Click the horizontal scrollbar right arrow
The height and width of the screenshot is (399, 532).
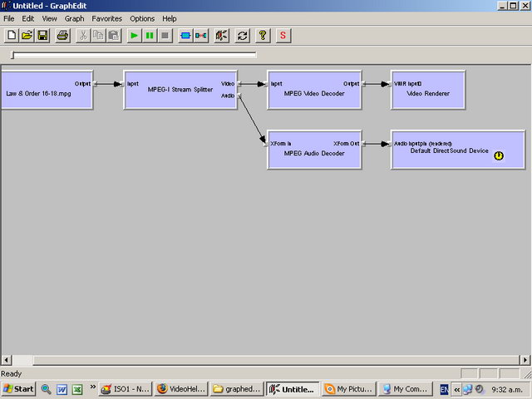pyautogui.click(x=525, y=360)
